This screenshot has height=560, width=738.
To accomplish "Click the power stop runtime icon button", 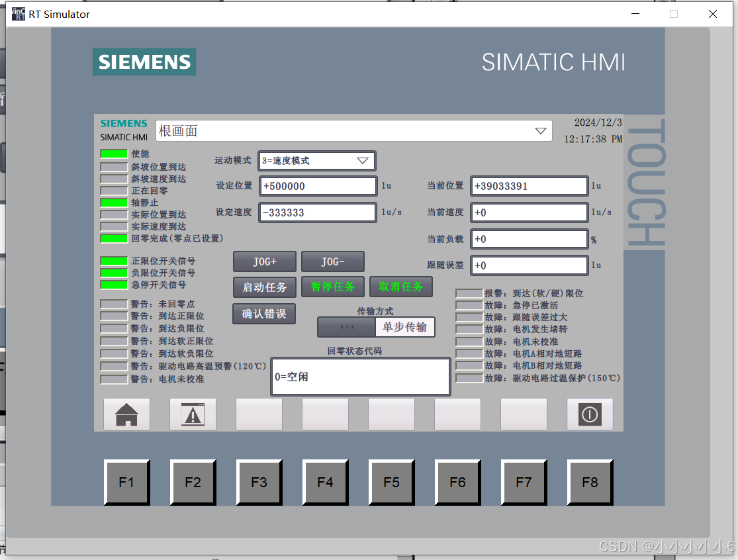I will pos(590,414).
